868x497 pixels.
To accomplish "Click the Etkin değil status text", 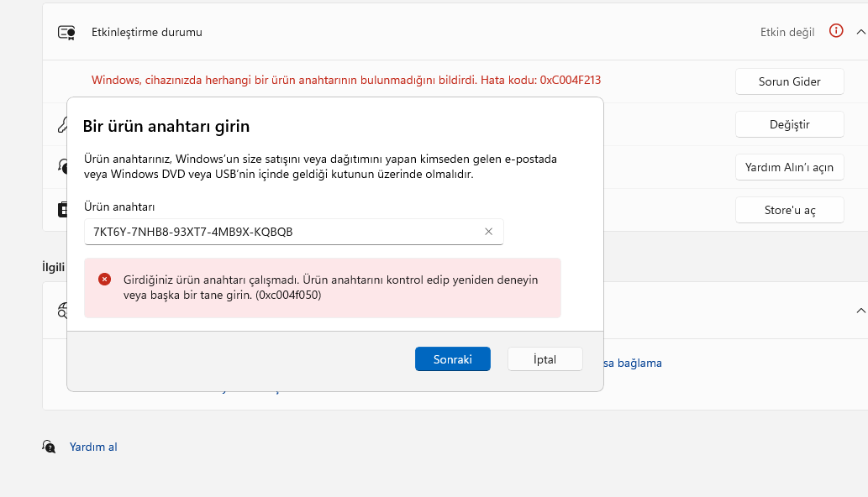I will (787, 32).
